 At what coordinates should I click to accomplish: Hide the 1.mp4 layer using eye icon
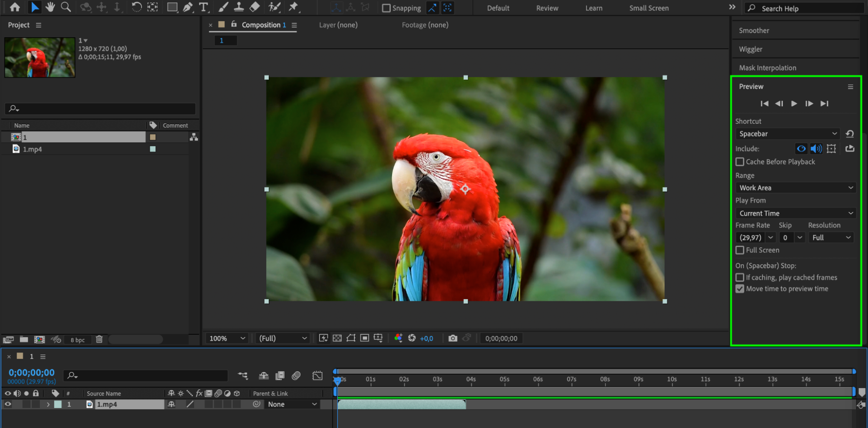pyautogui.click(x=8, y=404)
